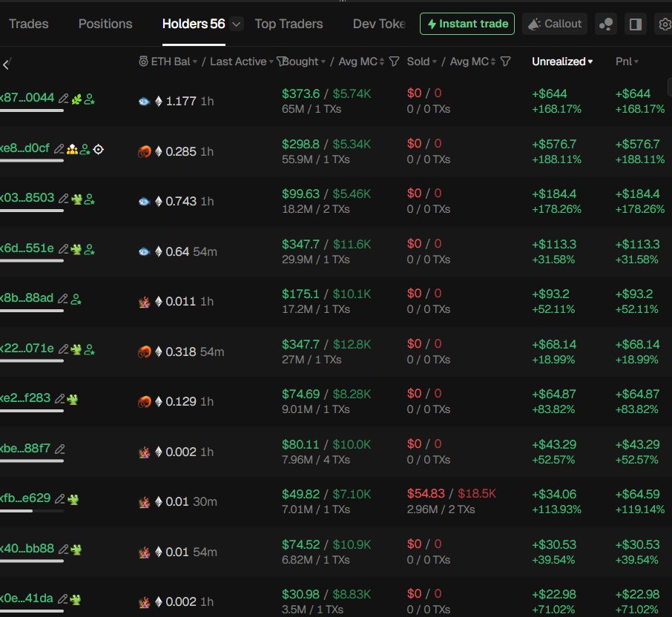The image size is (672, 617).
Task: Click the ETH balance wallet icon in header
Action: point(144,62)
